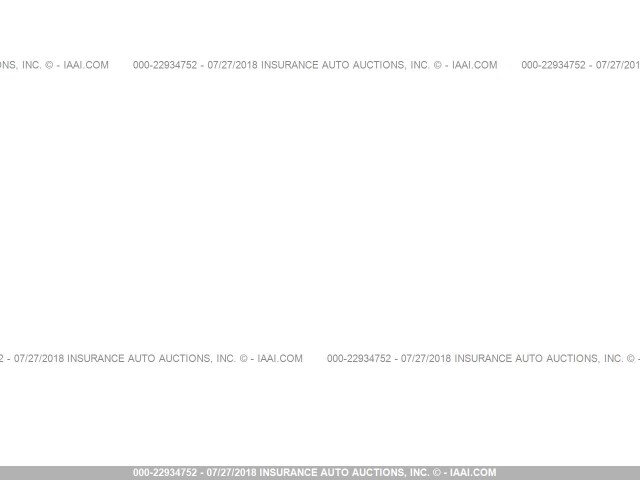
Task: Click 07/27/2018 date in top center watermark
Action: (x=233, y=65)
